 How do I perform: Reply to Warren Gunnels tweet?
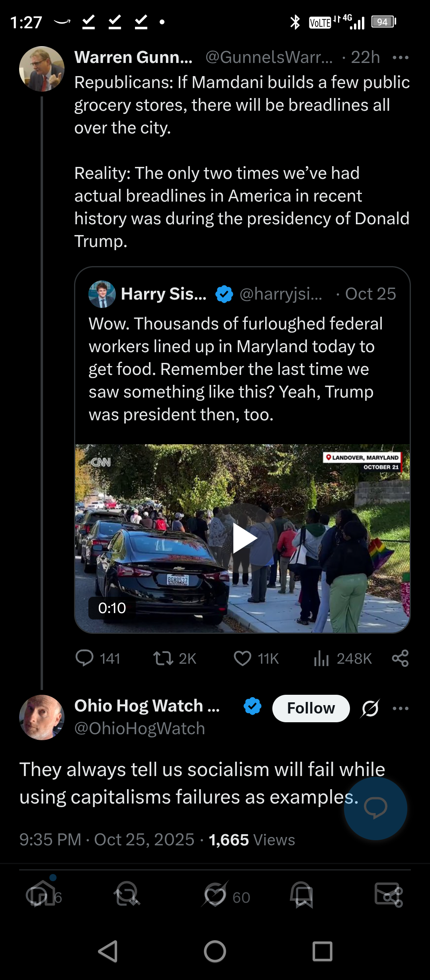[84, 658]
